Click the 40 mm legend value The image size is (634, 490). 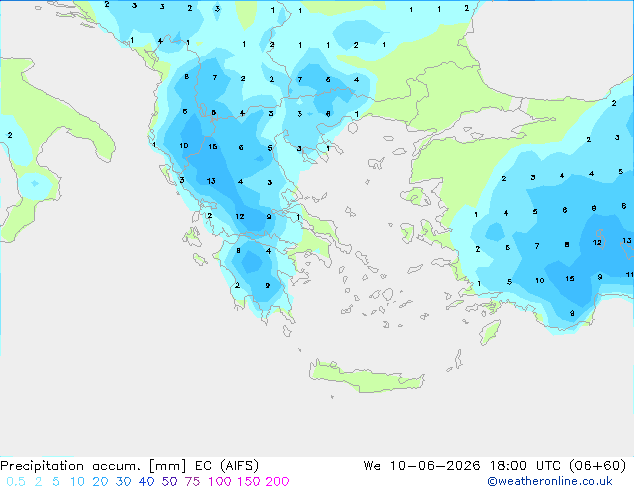(146, 482)
